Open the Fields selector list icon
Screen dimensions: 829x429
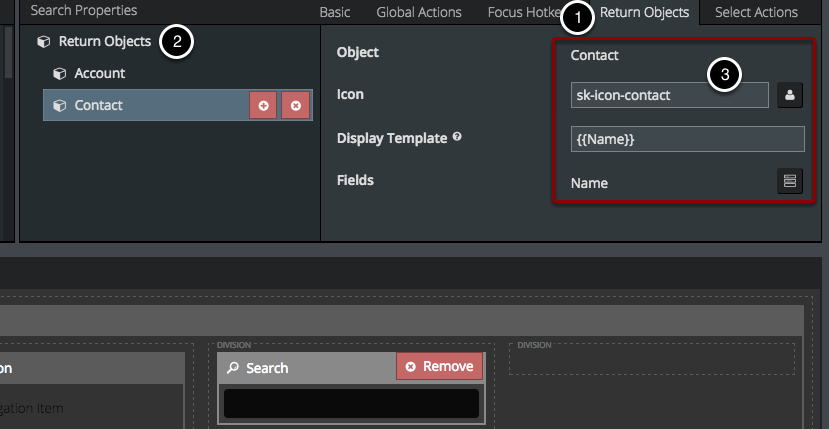(x=790, y=181)
